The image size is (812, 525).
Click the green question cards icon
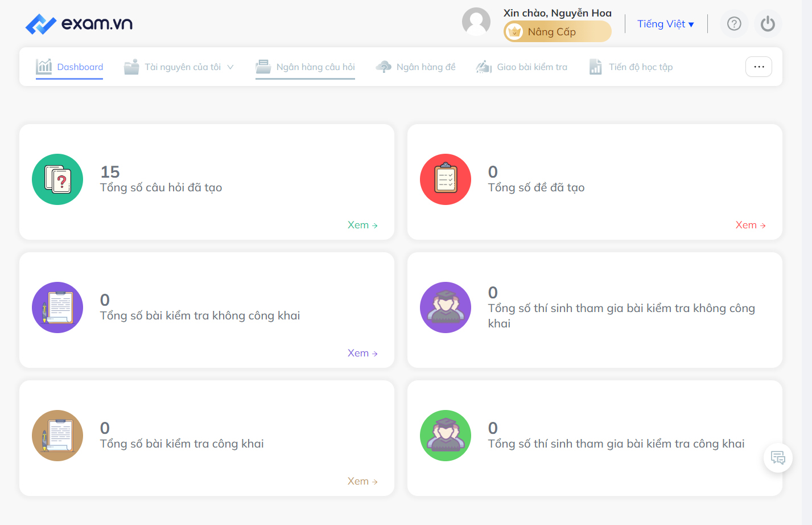tap(57, 179)
